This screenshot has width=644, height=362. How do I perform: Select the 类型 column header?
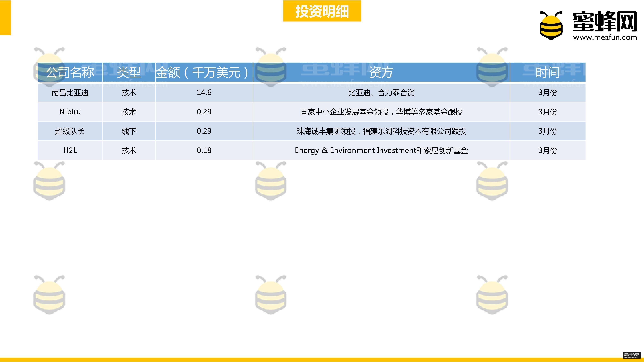coord(129,72)
